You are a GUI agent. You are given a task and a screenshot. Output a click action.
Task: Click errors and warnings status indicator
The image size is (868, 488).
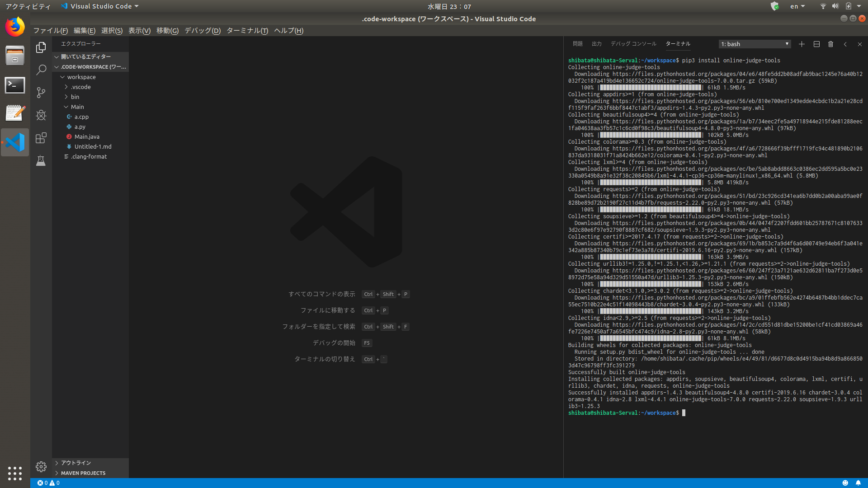click(x=48, y=483)
